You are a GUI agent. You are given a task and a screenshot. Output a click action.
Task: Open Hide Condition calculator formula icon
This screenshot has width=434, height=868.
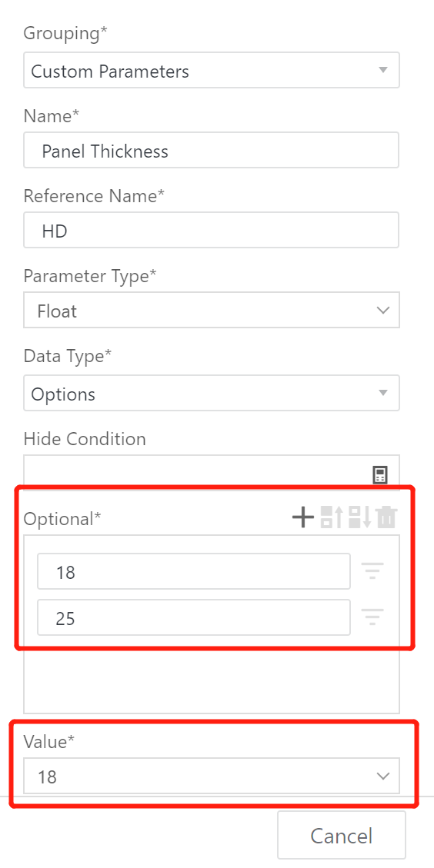(379, 474)
